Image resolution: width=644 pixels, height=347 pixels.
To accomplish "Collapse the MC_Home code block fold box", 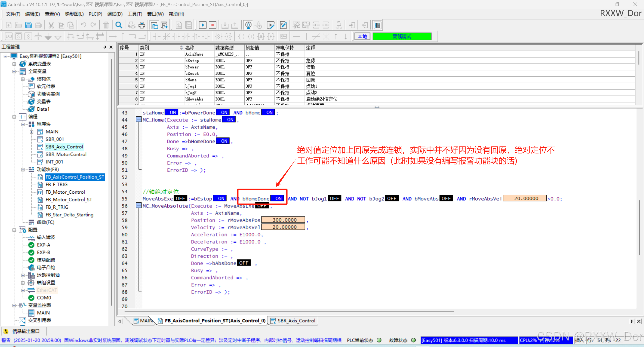I will point(138,119).
